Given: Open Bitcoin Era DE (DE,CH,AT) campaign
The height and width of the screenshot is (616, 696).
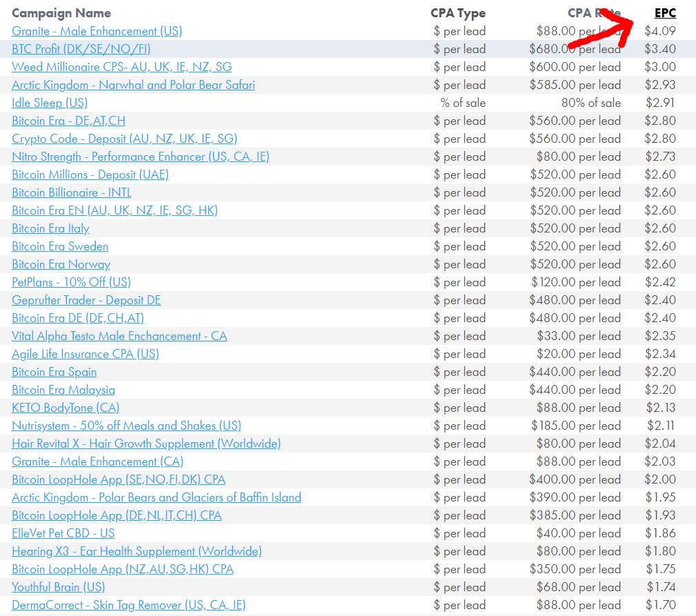Looking at the screenshot, I should (x=78, y=318).
